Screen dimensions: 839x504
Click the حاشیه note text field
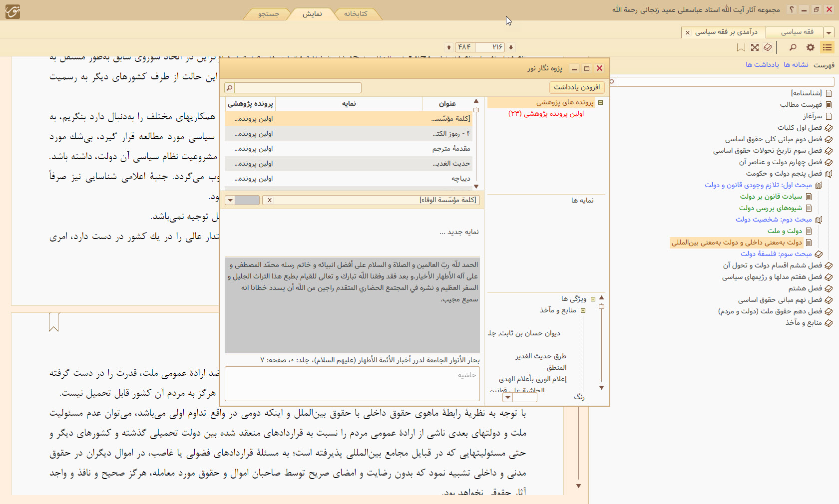click(352, 384)
